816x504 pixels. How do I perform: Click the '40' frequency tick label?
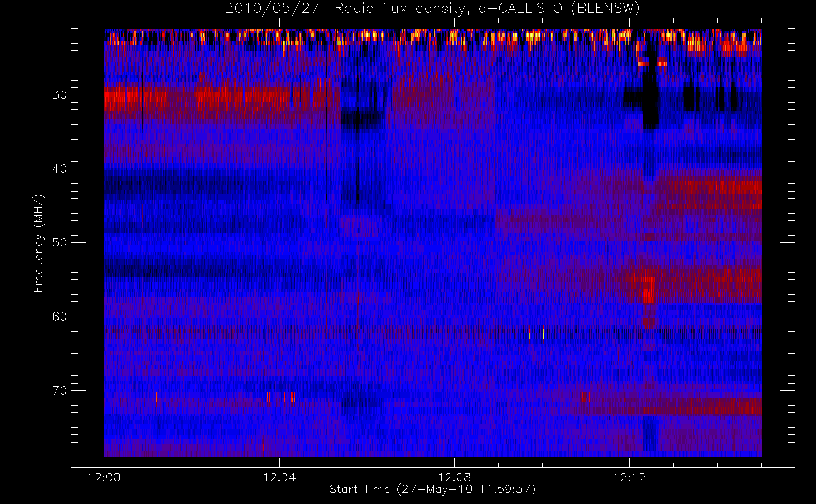click(60, 169)
